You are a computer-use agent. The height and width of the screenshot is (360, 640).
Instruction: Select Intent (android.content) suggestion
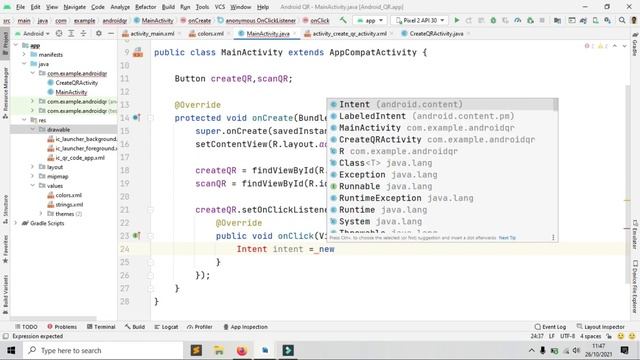coord(441,104)
